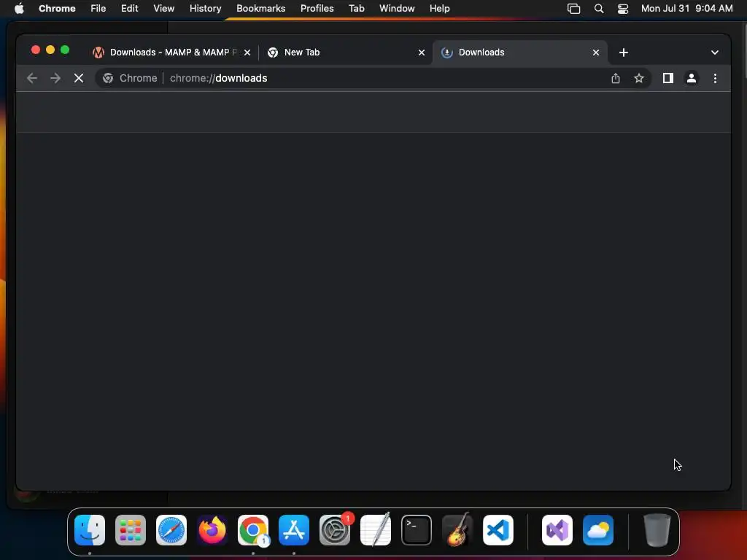Open System Settings from the Dock
Image resolution: width=747 pixels, height=560 pixels.
point(335,530)
